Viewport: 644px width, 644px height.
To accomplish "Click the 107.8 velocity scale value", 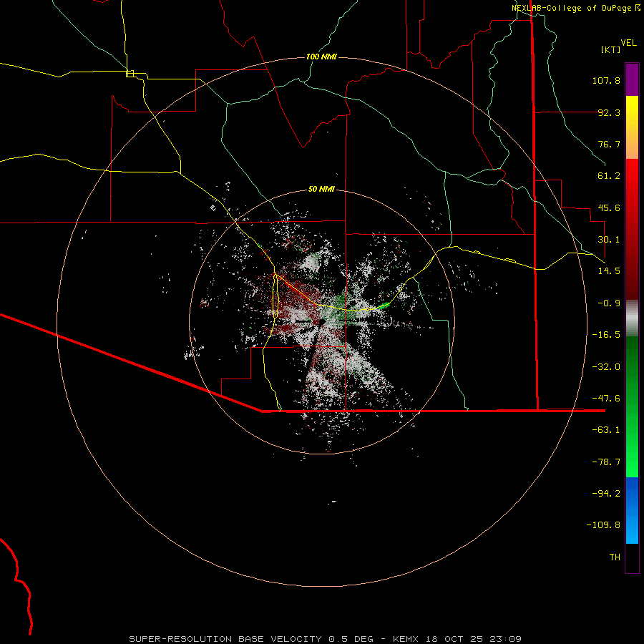I will [x=606, y=80].
